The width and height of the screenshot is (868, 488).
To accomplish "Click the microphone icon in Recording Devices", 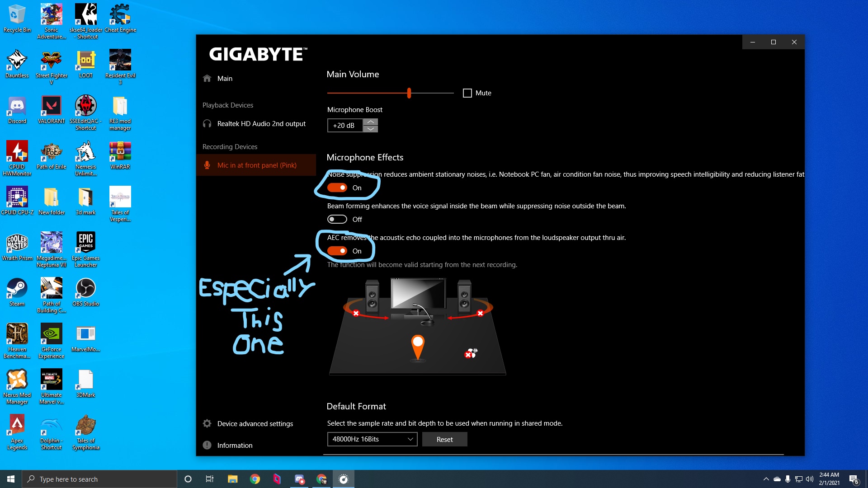I will (207, 165).
